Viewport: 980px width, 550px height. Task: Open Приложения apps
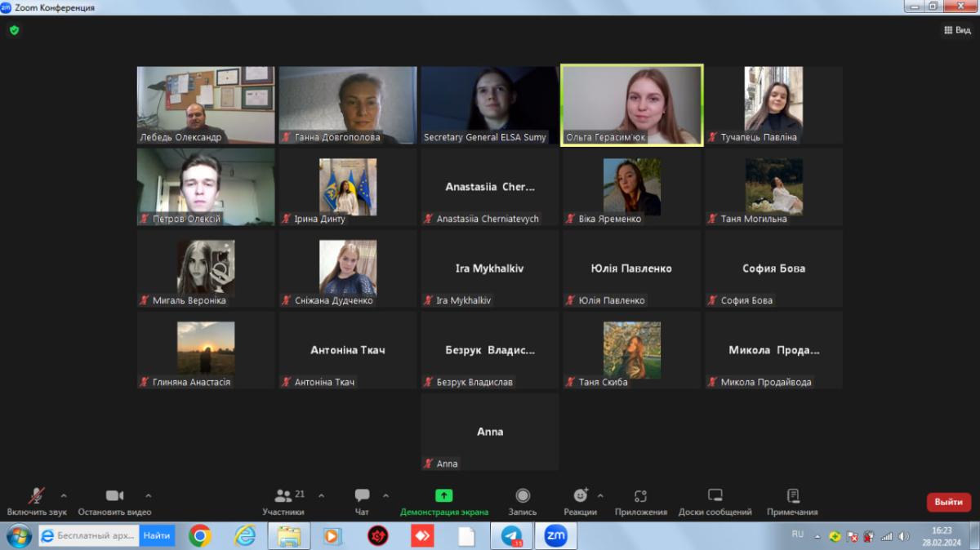[x=640, y=502]
